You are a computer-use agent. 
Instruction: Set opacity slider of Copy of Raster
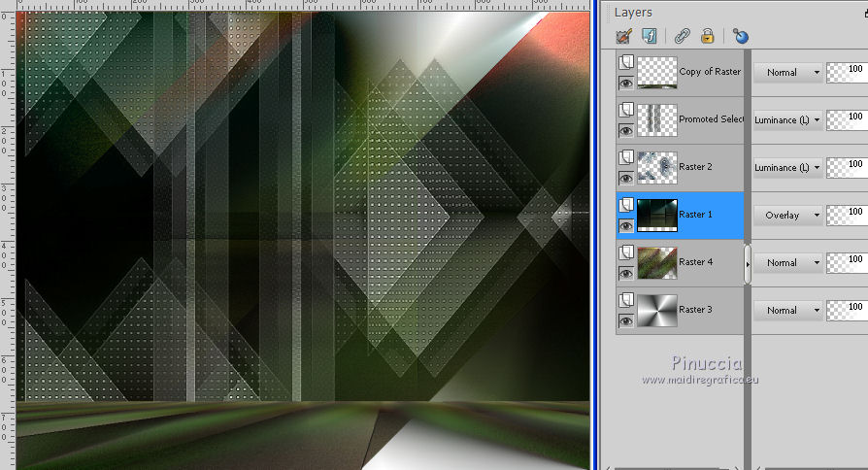[x=847, y=73]
